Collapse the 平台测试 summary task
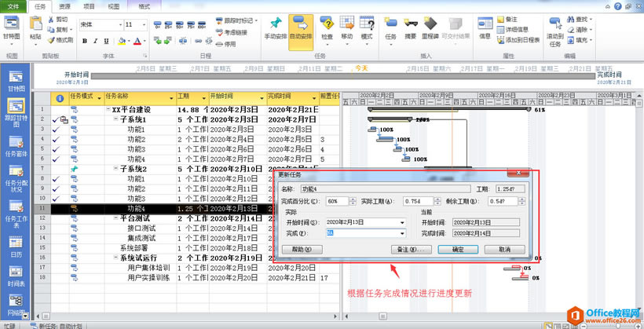Image resolution: width=644 pixels, height=329 pixels. pos(115,218)
